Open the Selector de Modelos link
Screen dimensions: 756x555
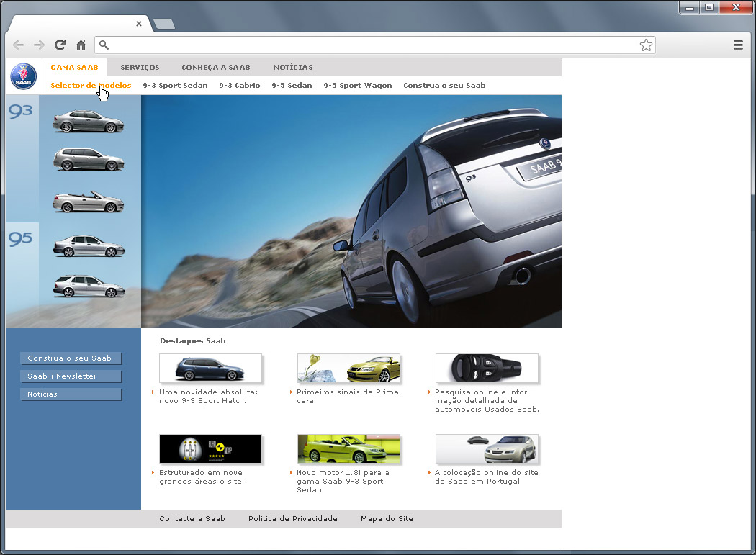pyautogui.click(x=90, y=85)
